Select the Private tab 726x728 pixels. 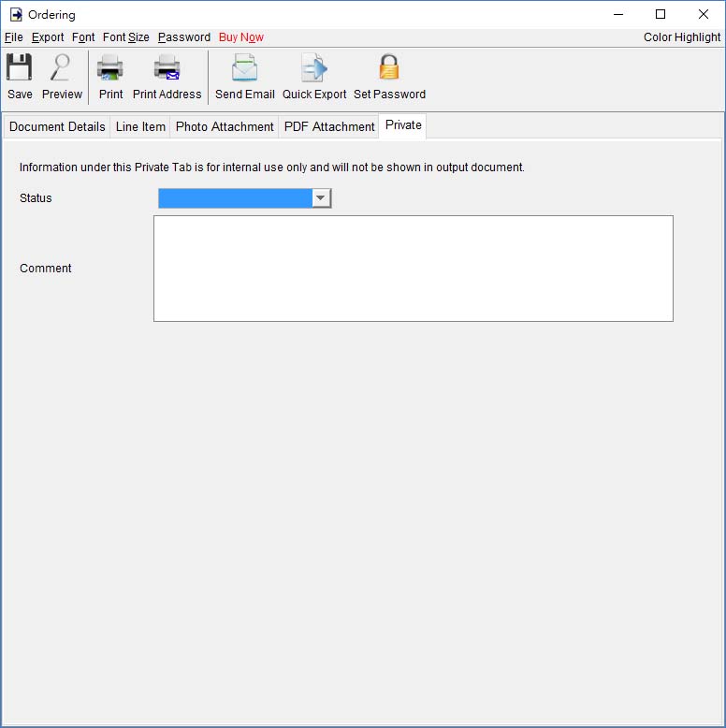pos(402,125)
